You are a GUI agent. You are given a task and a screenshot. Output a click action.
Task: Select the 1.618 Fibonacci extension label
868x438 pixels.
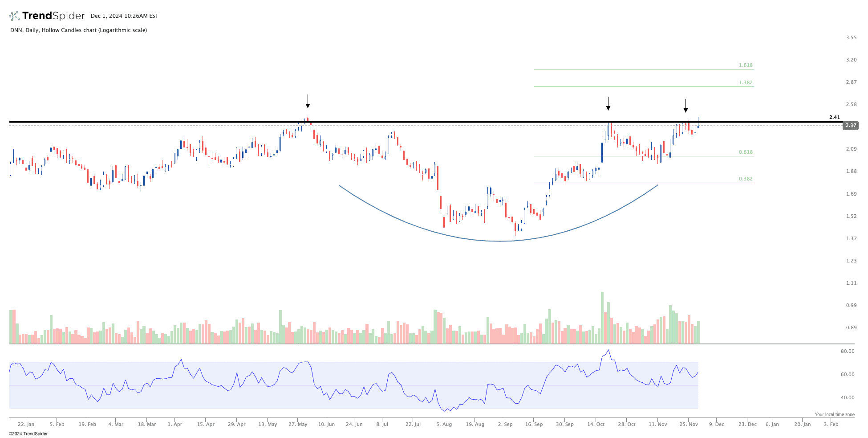746,65
